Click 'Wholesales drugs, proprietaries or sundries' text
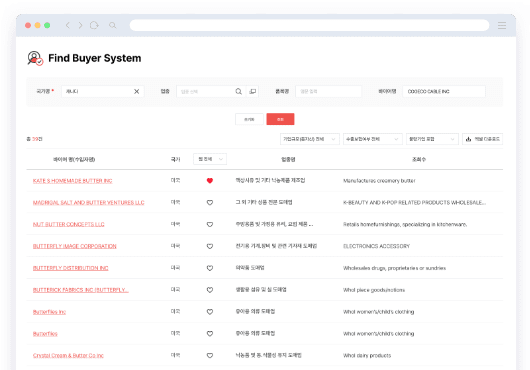The image size is (530, 370). tap(394, 268)
